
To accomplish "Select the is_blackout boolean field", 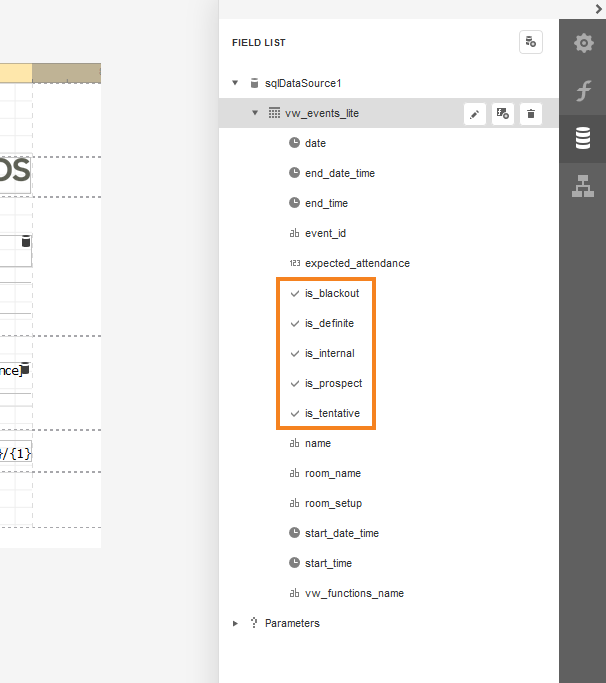I will (332, 294).
